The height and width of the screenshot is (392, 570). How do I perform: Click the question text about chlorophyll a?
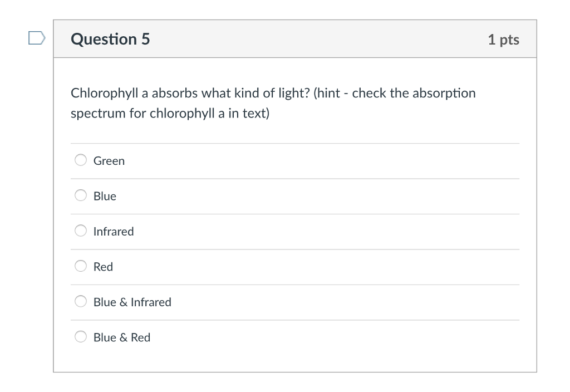272,103
